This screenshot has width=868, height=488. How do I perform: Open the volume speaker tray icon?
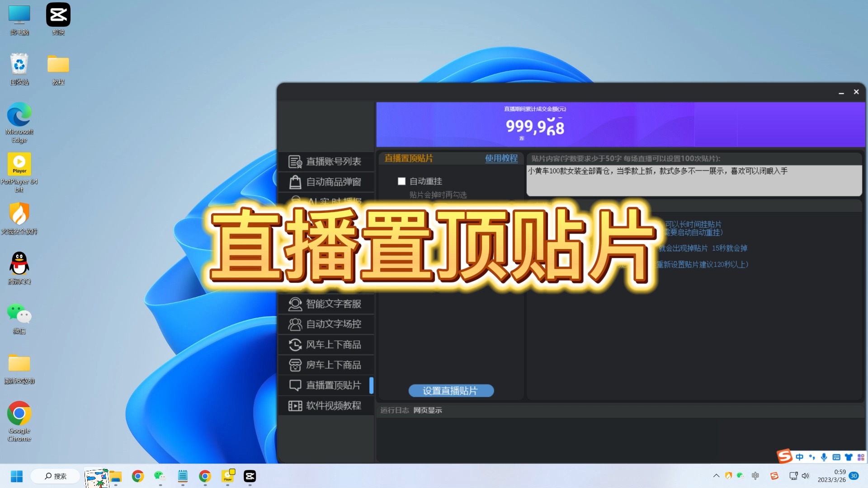[x=805, y=476]
